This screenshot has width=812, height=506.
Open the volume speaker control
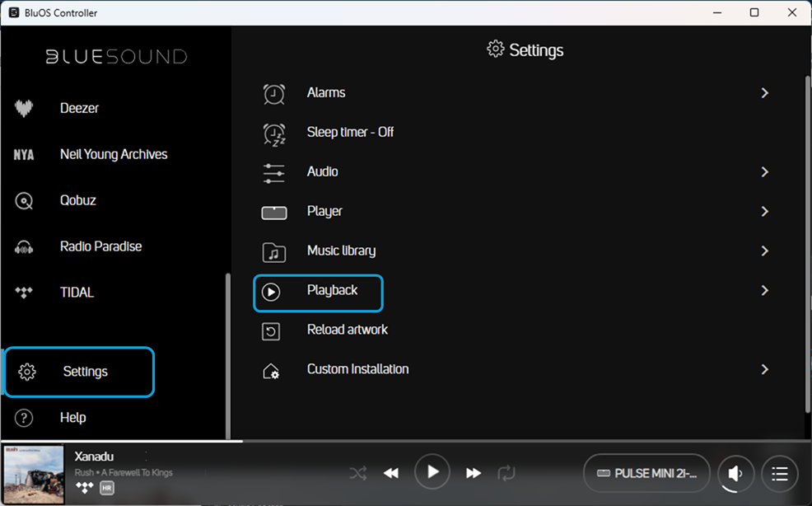pos(735,473)
